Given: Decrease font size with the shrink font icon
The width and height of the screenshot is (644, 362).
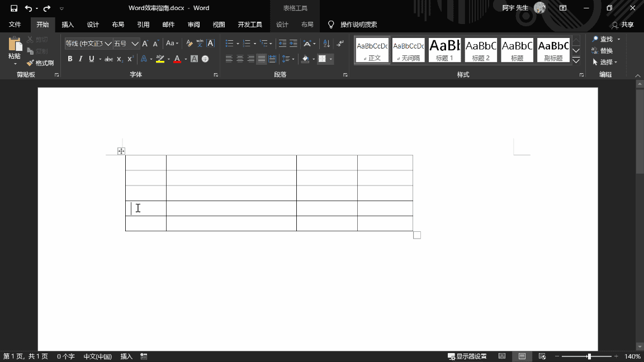Looking at the screenshot, I should [155, 44].
